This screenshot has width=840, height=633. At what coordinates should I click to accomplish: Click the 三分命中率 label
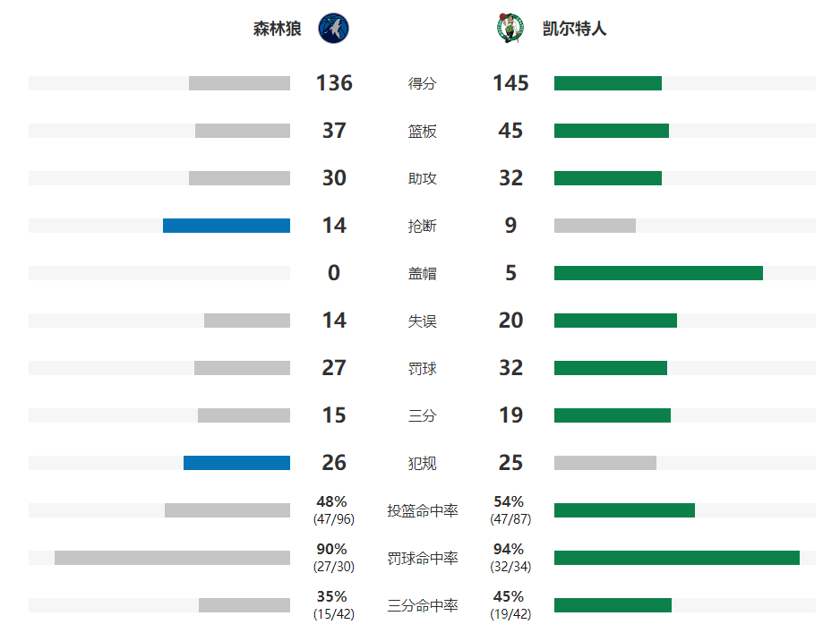point(422,605)
